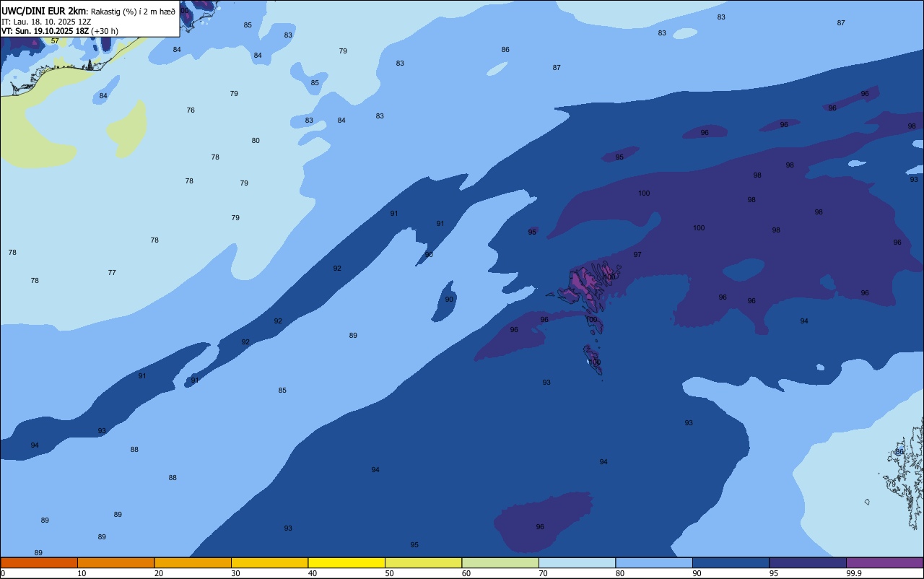
Task: Select the humidity value '76' on the map
Action: (x=191, y=110)
